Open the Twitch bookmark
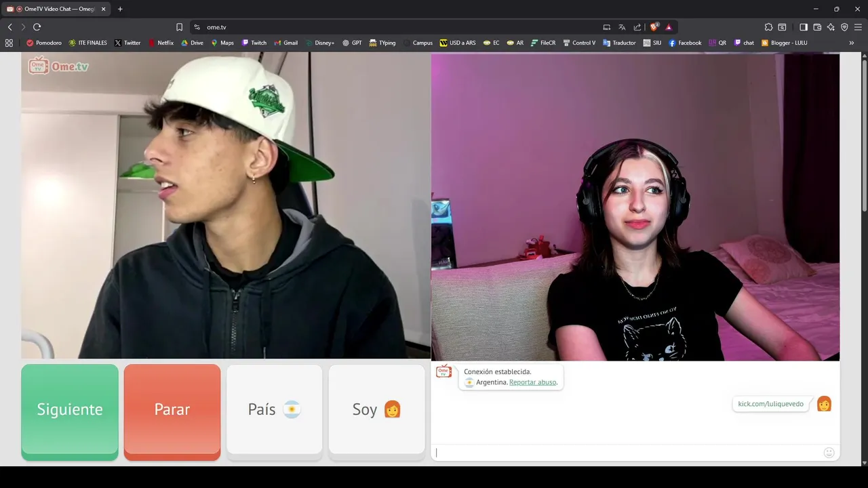Viewport: 868px width, 488px height. click(254, 43)
